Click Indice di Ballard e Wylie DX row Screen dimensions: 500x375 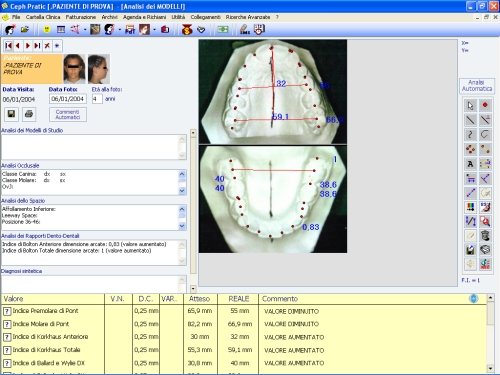tap(243, 363)
